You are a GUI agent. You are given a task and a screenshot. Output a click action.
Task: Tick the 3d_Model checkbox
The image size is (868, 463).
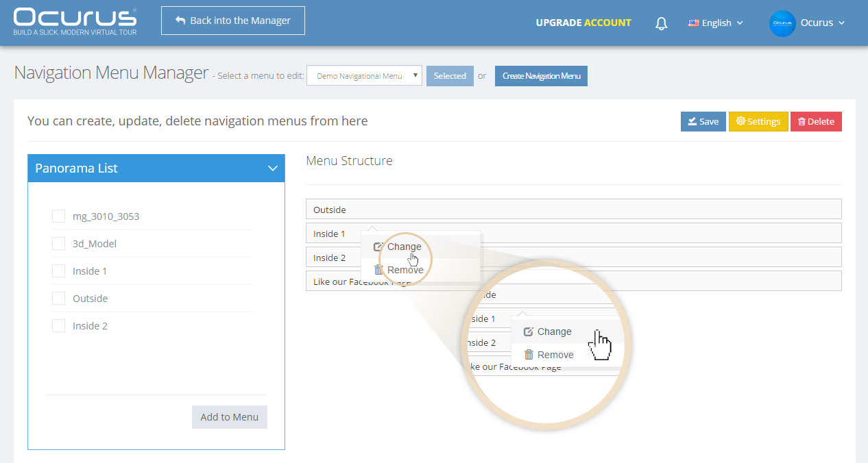point(58,244)
